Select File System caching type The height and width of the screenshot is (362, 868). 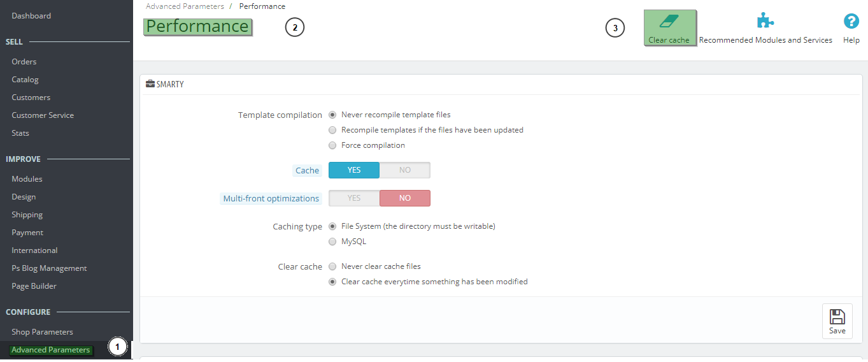click(x=332, y=226)
